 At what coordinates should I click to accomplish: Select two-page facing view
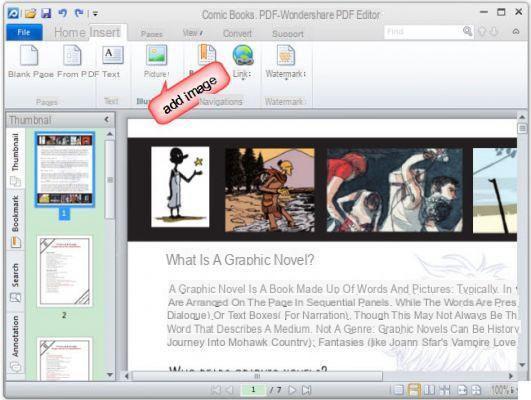(x=429, y=390)
